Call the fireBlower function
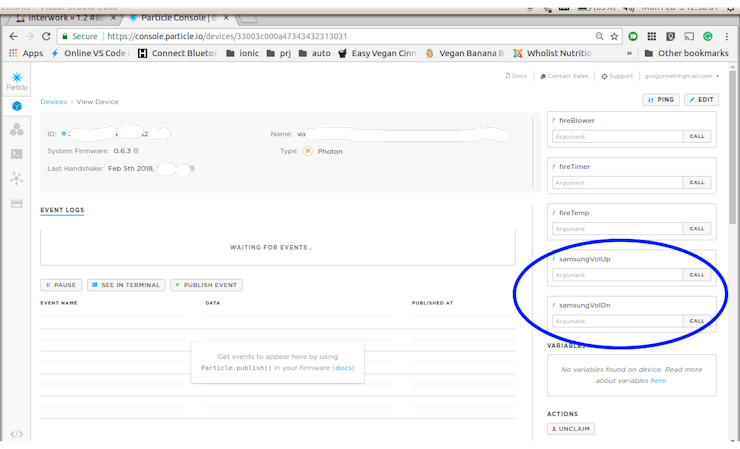The height and width of the screenshot is (449, 740). [x=697, y=136]
